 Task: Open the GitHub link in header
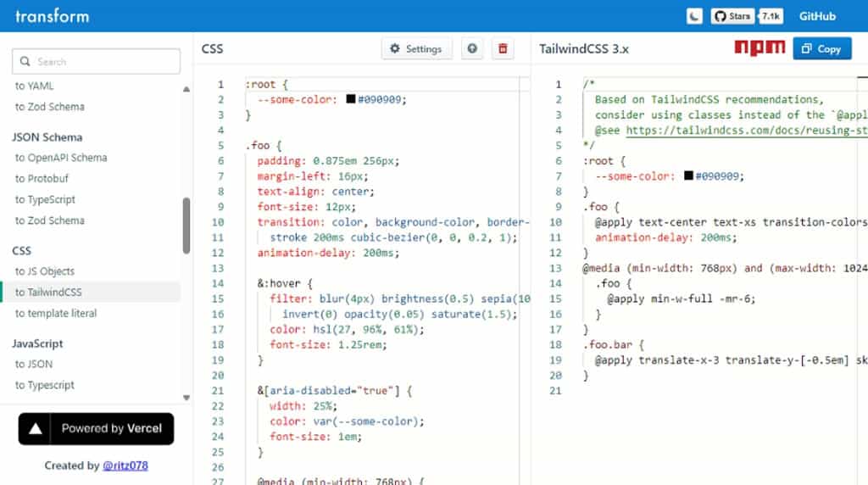tap(817, 16)
